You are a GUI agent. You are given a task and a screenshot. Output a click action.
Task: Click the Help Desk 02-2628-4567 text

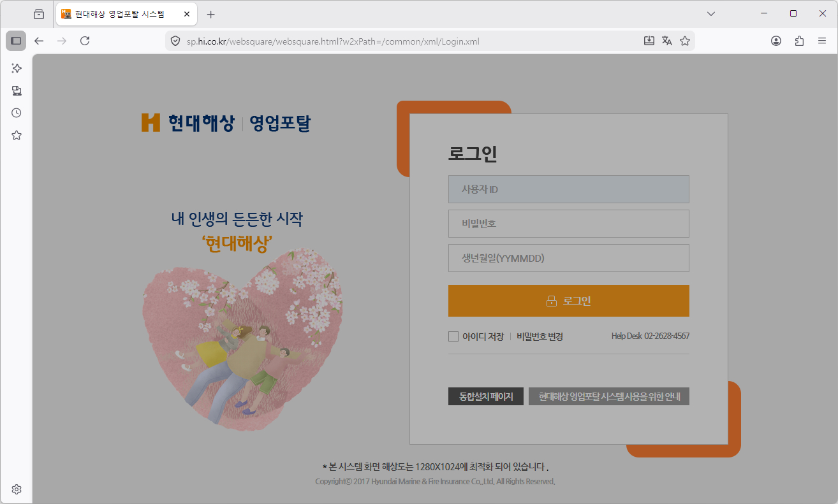point(651,336)
